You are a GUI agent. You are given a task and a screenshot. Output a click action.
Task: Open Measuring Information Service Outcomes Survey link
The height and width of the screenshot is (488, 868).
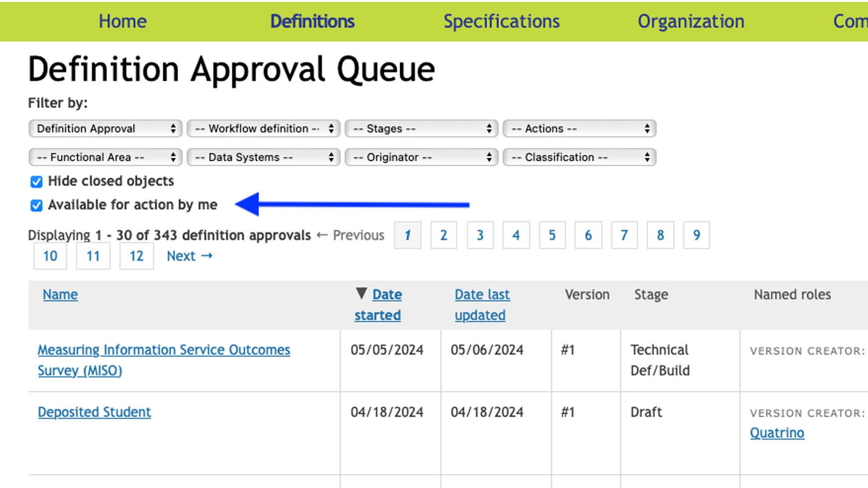coord(164,360)
